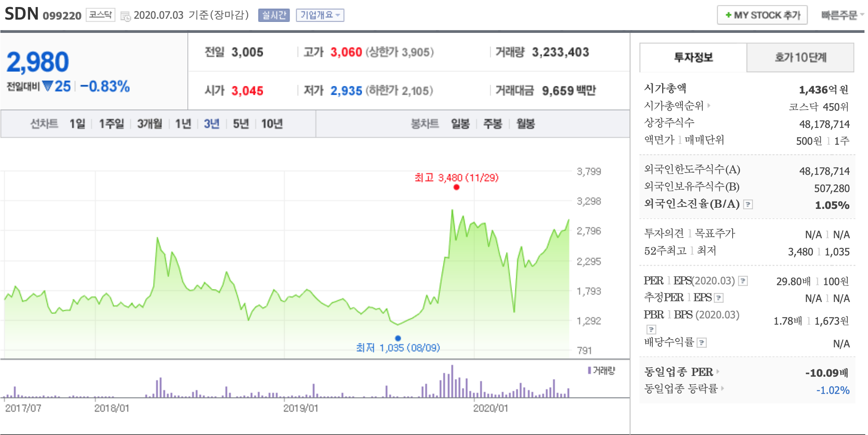The width and height of the screenshot is (868, 435).
Task: Click the 외국인소진율 value 1.05%
Action: tap(832, 205)
